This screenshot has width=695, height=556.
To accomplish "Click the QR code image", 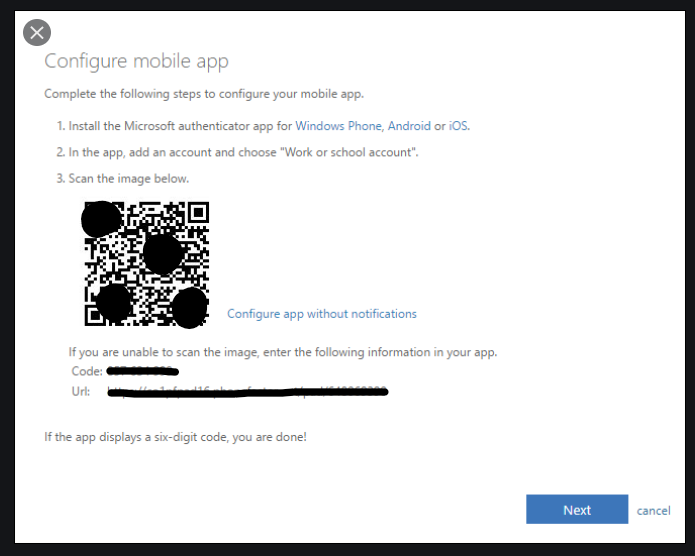I will (x=146, y=264).
